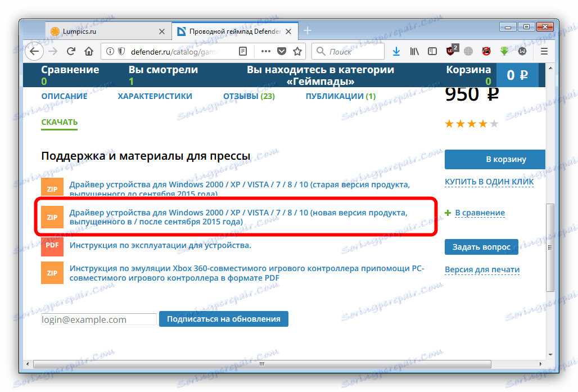Maximize the Firefox window
578x392 pixels.
pos(526,27)
